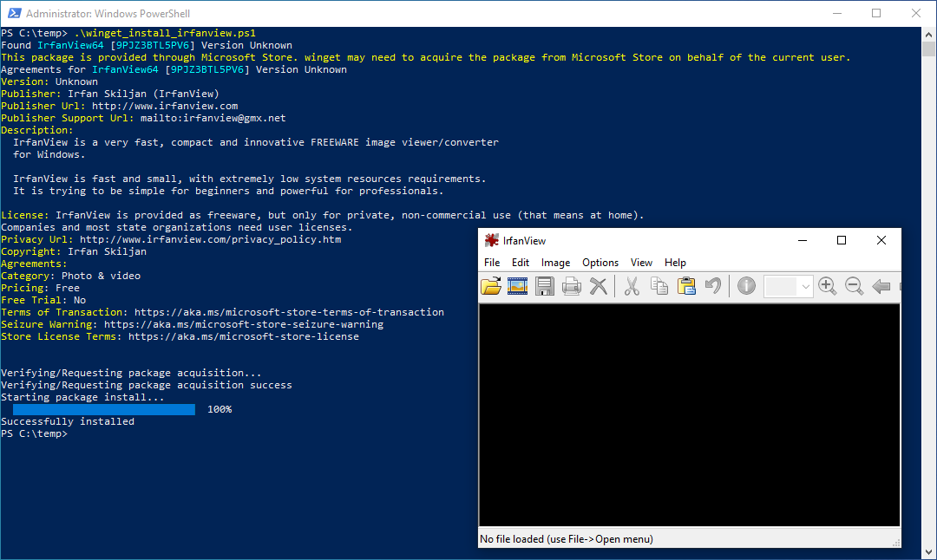Click the Print icon in IrfanView toolbar

pos(571,287)
